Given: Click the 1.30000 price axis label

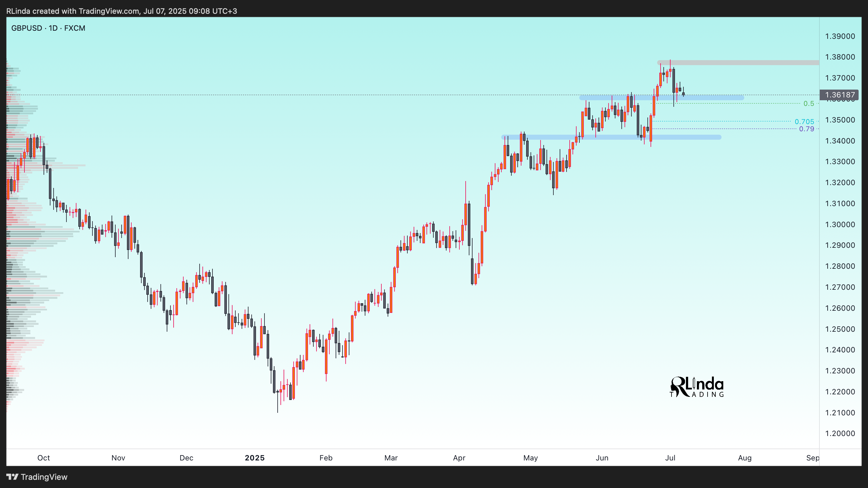Looking at the screenshot, I should (840, 224).
